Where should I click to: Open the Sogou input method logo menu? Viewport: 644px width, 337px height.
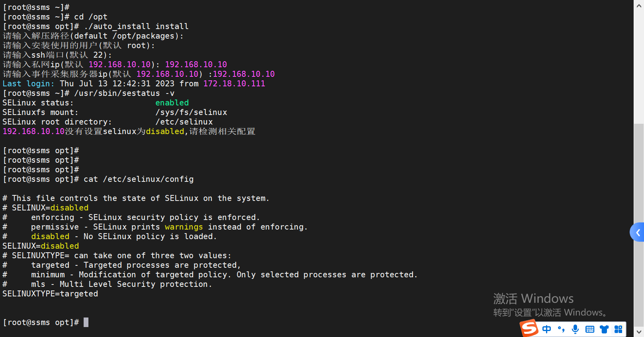530,328
